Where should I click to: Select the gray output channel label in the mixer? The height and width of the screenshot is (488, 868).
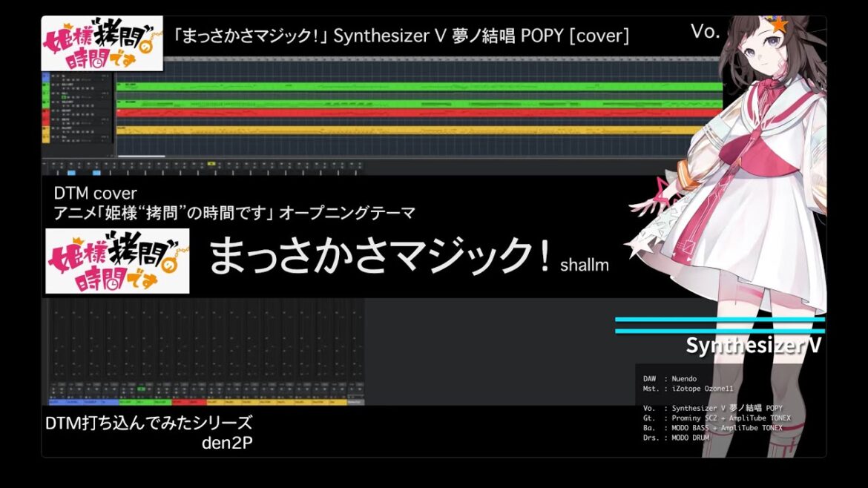[355, 402]
